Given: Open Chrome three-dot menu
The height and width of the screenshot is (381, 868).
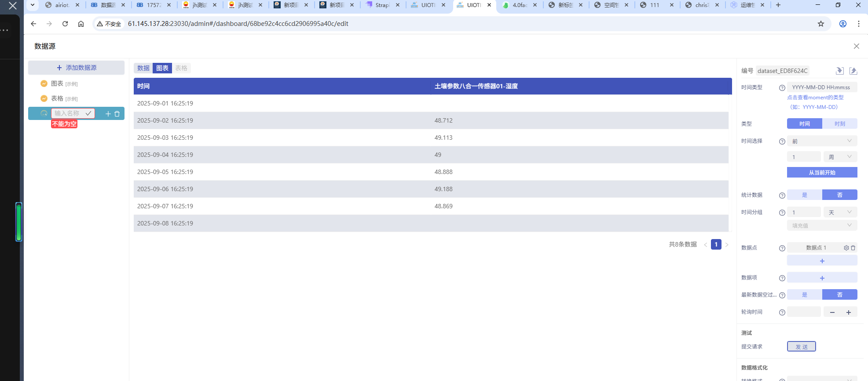Looking at the screenshot, I should point(859,24).
